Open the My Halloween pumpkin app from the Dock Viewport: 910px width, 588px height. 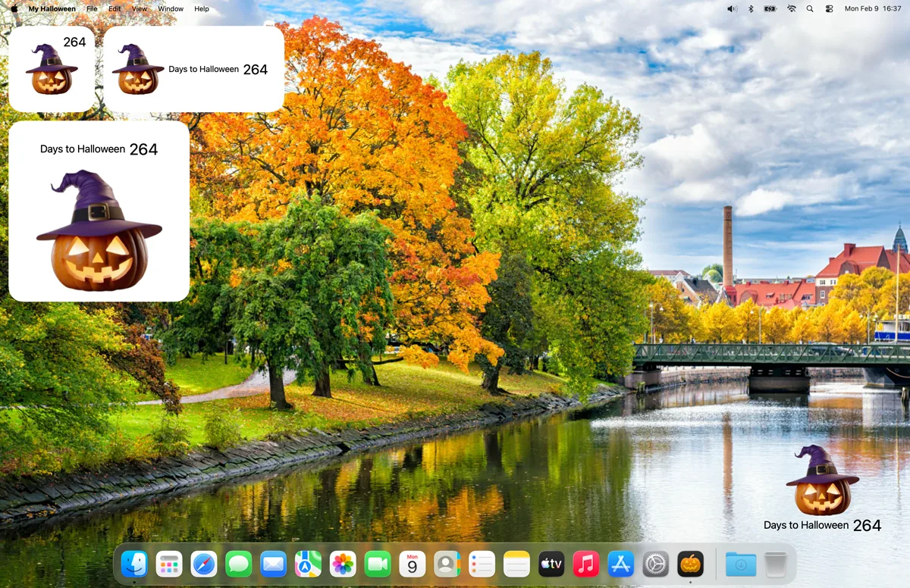(x=689, y=564)
